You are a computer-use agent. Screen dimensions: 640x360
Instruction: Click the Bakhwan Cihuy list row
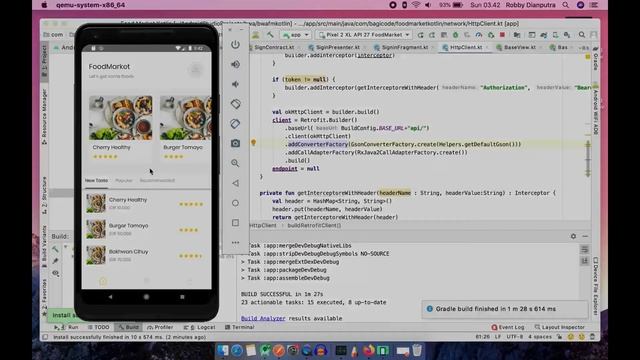(146, 255)
